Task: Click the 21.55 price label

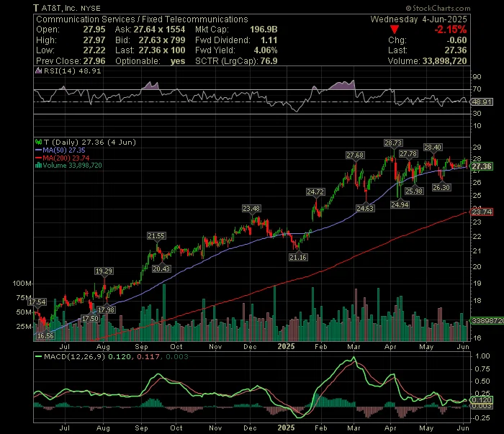Action: pyautogui.click(x=156, y=236)
